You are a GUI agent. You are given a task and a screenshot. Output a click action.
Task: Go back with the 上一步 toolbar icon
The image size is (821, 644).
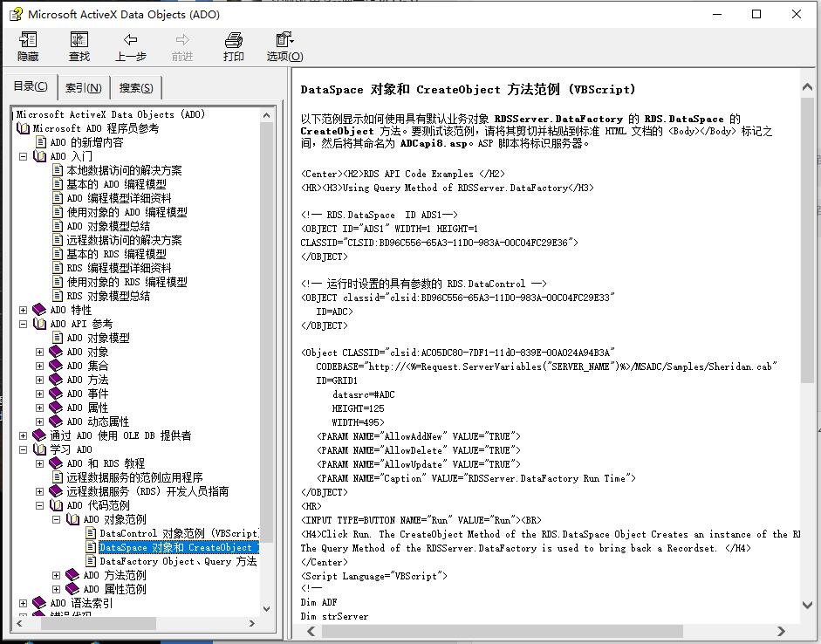[130, 46]
